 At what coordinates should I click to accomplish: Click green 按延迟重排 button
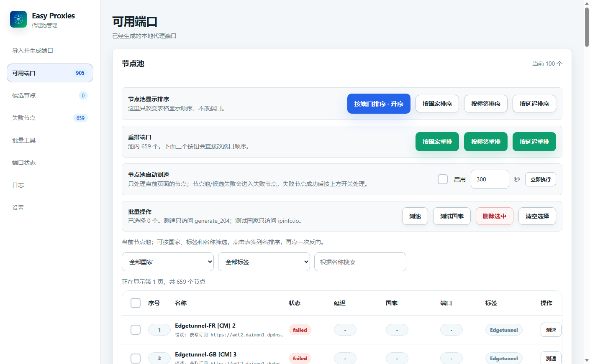[x=534, y=142]
